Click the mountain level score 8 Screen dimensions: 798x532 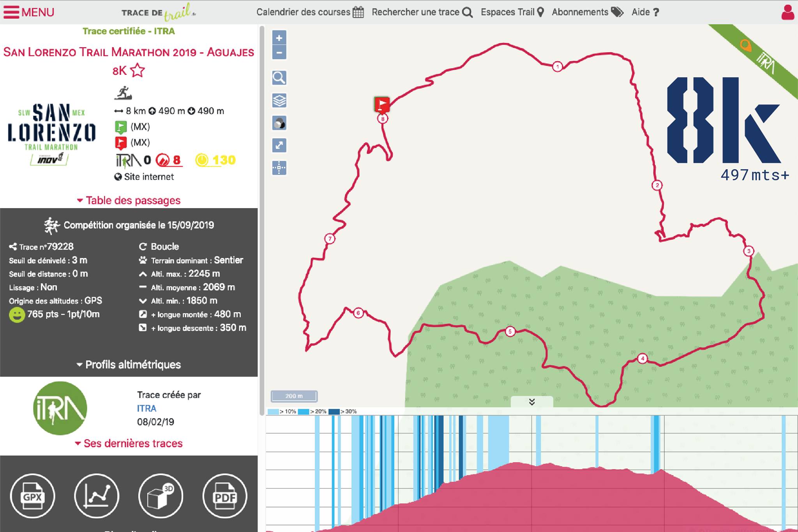coord(169,160)
